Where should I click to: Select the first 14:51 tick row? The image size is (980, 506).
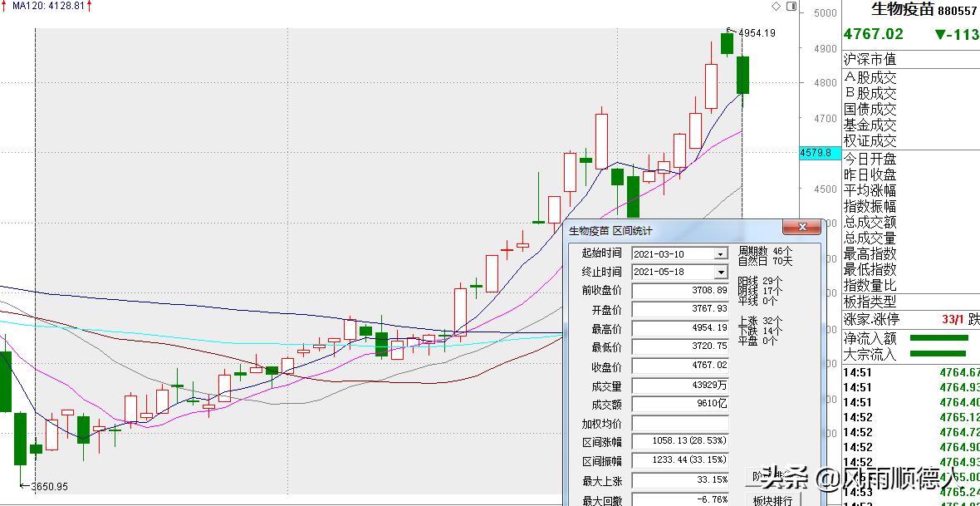(911, 373)
